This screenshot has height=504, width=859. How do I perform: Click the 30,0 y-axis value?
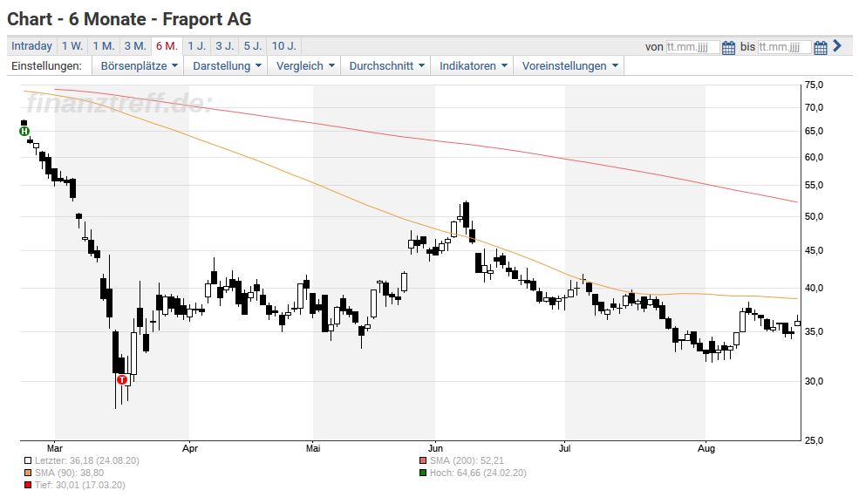814,381
